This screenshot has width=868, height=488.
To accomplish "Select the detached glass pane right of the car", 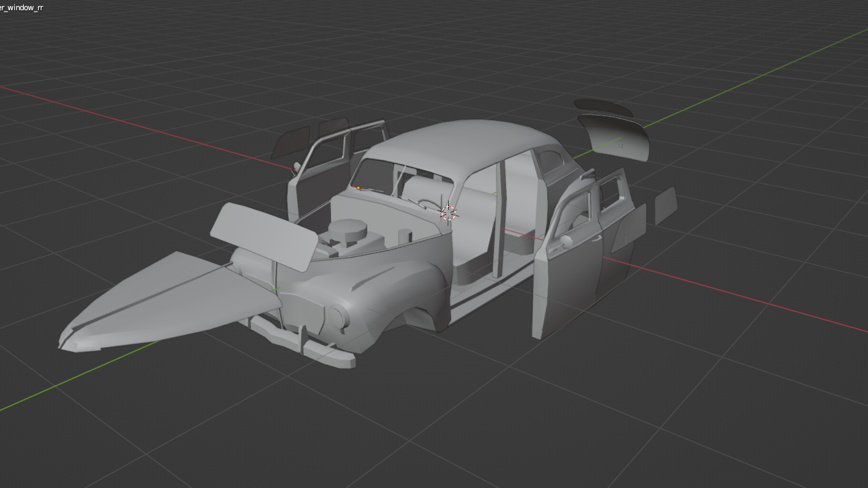I will point(666,205).
